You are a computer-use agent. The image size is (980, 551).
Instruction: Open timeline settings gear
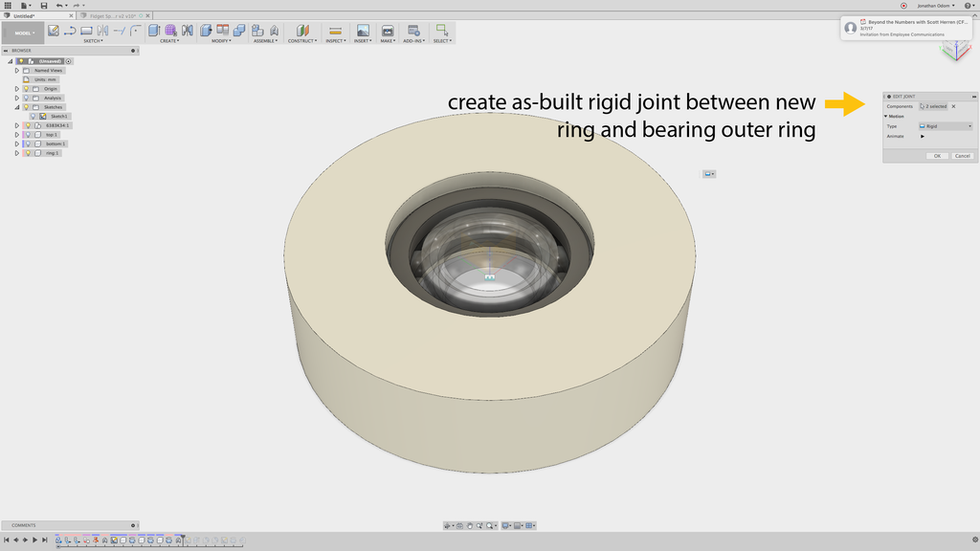pyautogui.click(x=974, y=540)
